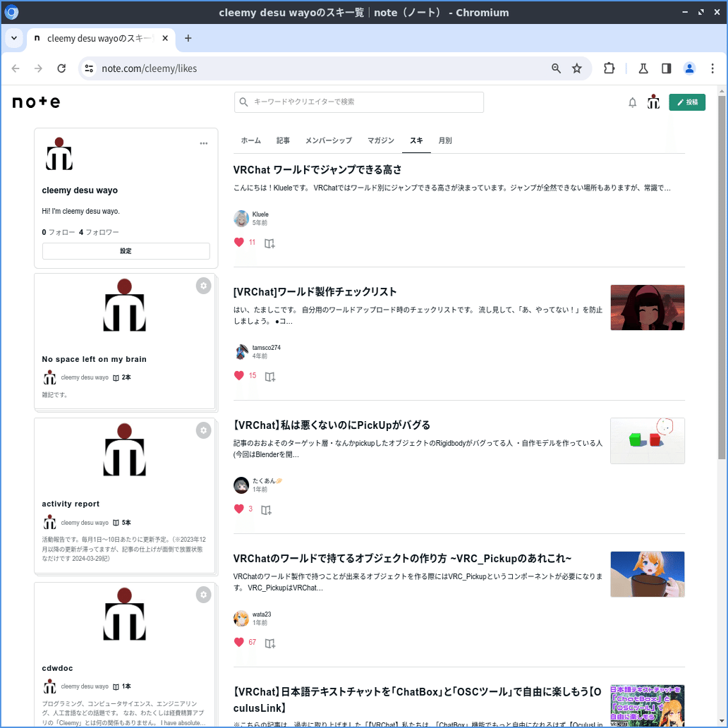The width and height of the screenshot is (728, 728).
Task: Open the Chrome Labs flask icon
Action: 643,68
